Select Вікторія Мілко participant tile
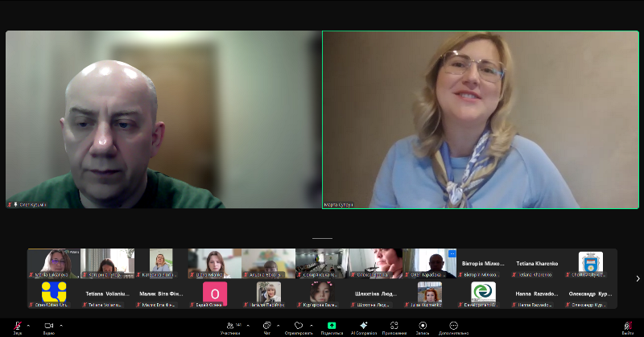This screenshot has width=644, height=337. 483,264
